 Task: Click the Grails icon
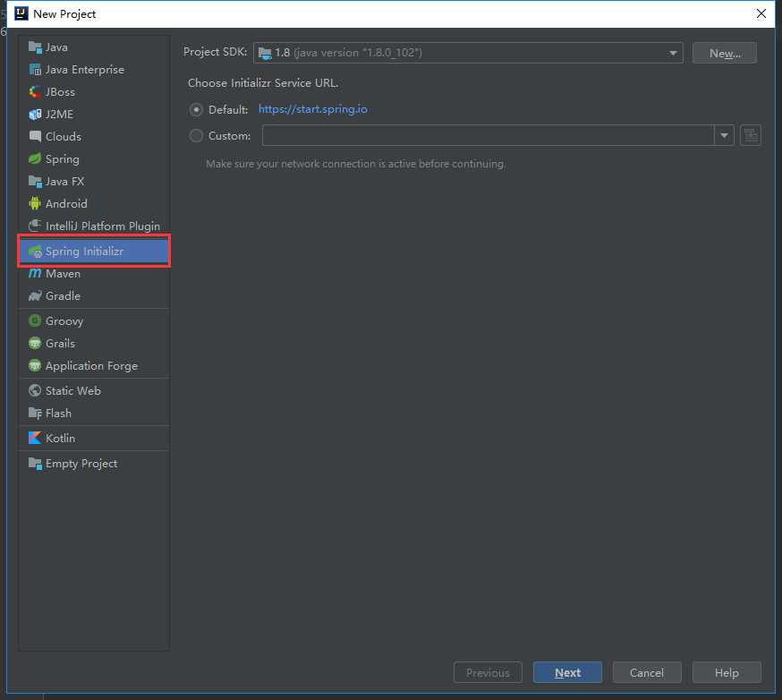[35, 343]
